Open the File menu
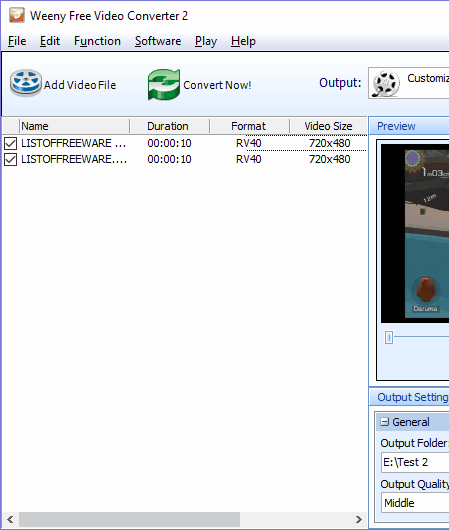 (17, 41)
